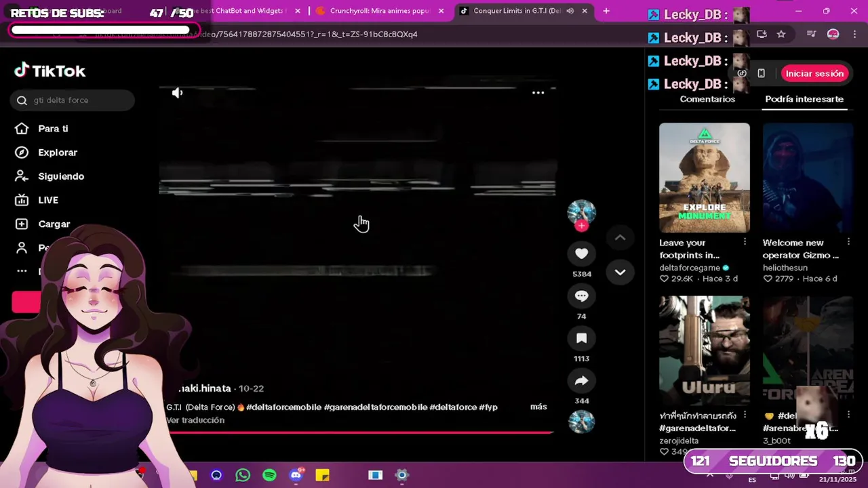Open browser media control icon
The image size is (868, 488).
coord(811,34)
